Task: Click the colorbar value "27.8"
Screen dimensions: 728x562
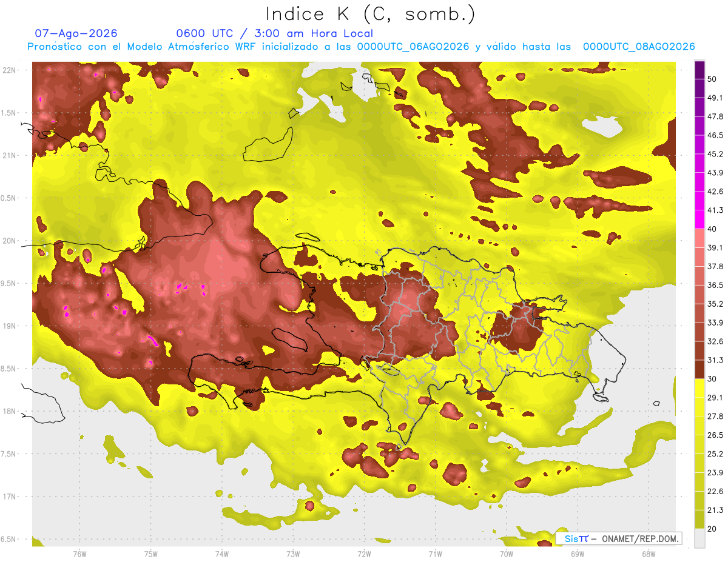Action: coord(715,416)
